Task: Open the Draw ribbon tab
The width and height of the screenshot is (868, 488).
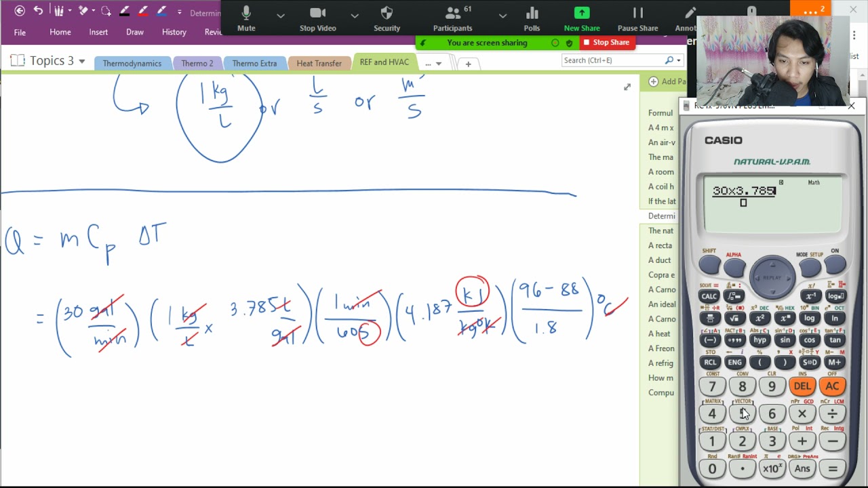Action: 135,32
